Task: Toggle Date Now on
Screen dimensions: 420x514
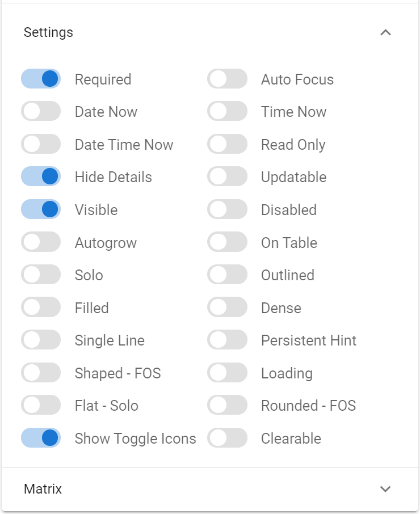Action: [41, 112]
